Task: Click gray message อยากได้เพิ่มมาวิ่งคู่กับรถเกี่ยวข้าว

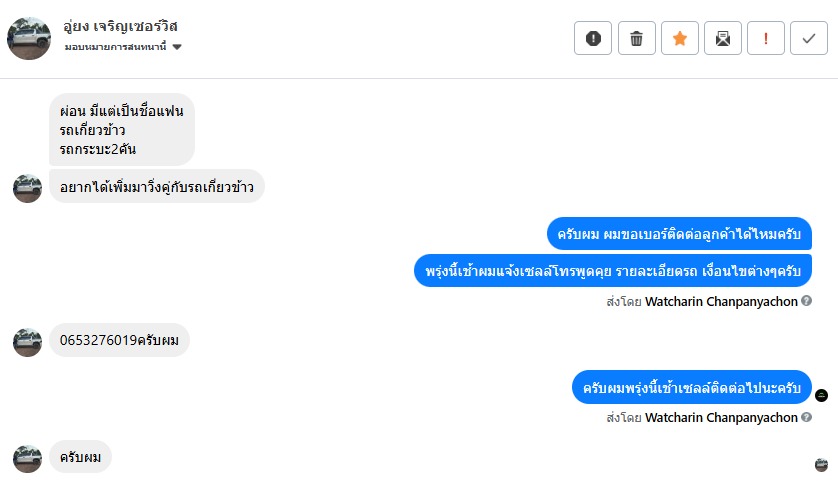Action: (x=157, y=186)
